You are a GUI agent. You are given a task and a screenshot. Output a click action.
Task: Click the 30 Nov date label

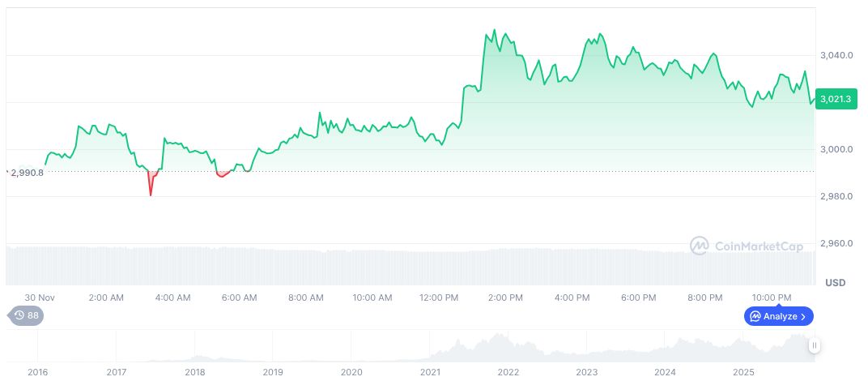pyautogui.click(x=40, y=298)
